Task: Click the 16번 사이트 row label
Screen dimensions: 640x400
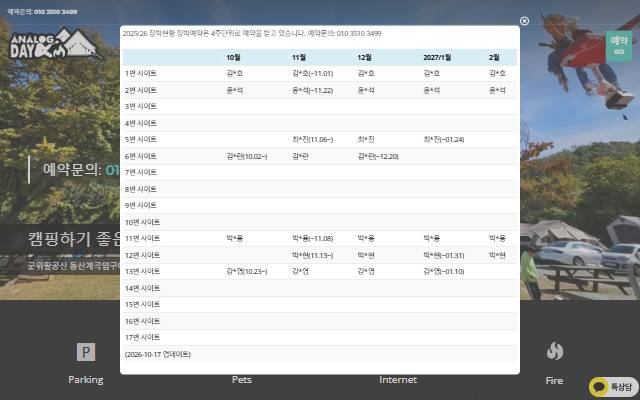Action: [142, 322]
